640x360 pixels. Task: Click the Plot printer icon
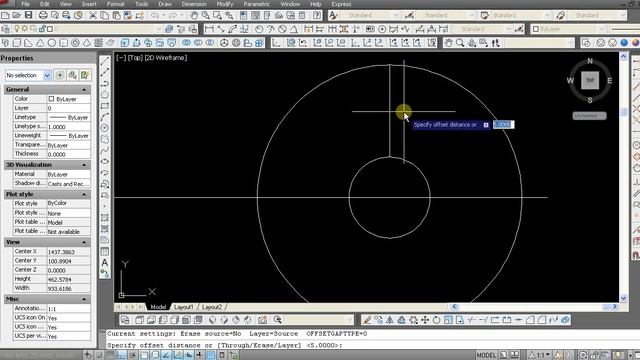tap(43, 16)
